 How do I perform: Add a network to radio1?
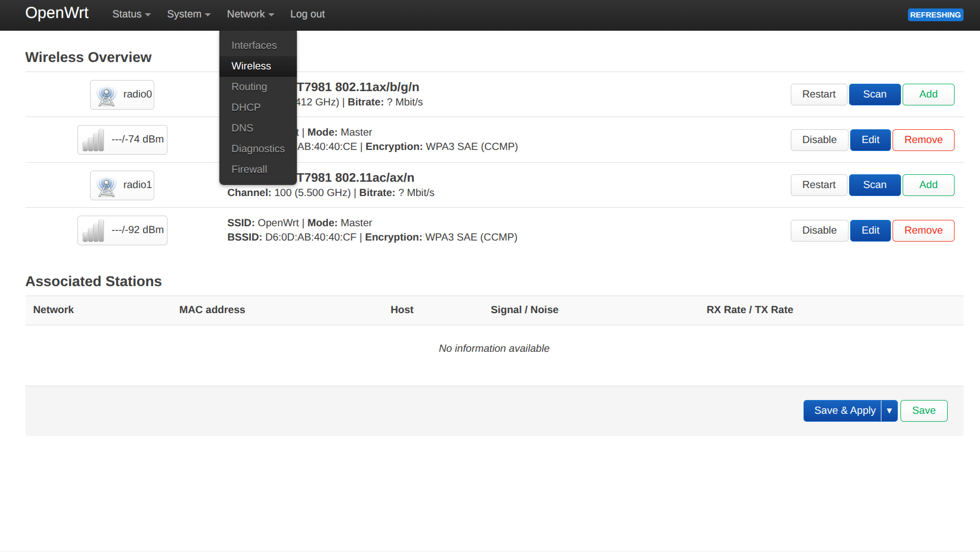click(x=928, y=185)
